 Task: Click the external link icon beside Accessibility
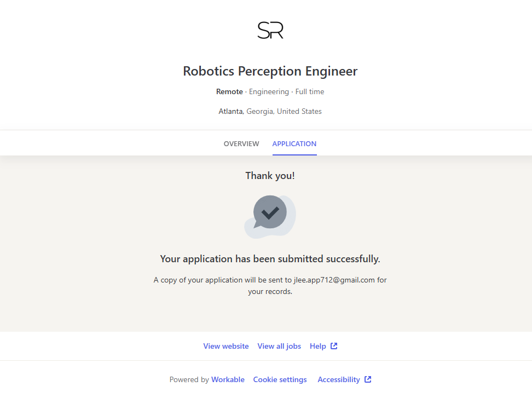[368, 379]
